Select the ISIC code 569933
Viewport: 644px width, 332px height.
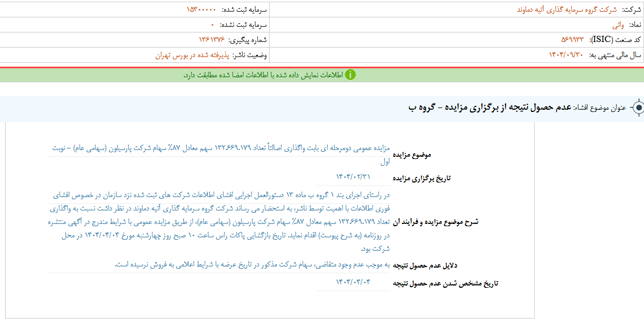click(x=572, y=40)
